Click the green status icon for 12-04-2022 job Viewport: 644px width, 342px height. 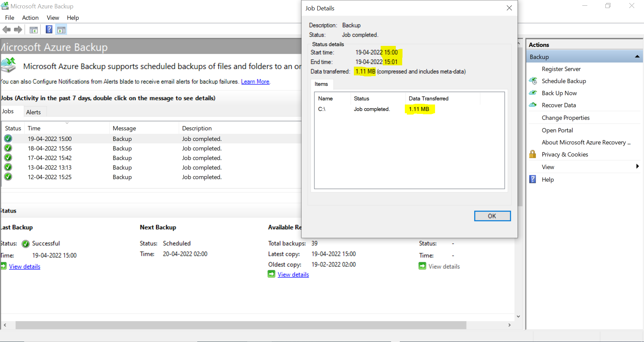pos(8,177)
